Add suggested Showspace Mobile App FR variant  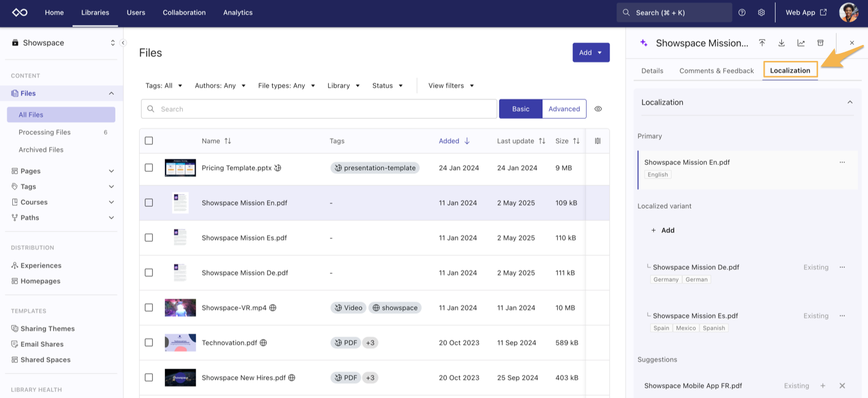click(822, 386)
